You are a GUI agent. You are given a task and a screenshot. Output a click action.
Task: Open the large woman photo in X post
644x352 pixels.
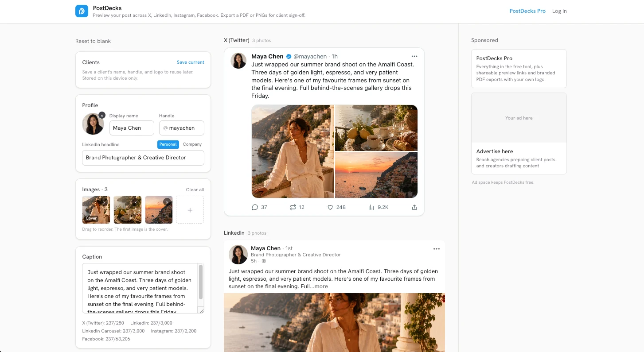[x=293, y=151]
